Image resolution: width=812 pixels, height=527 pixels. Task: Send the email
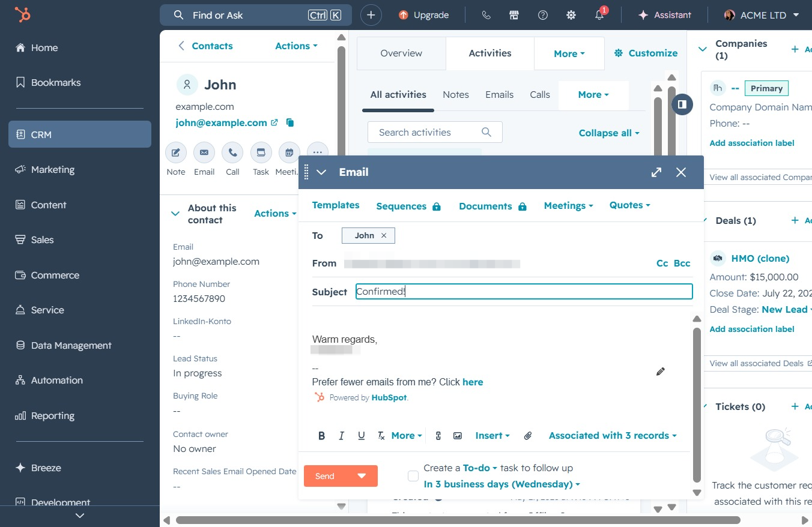325,476
